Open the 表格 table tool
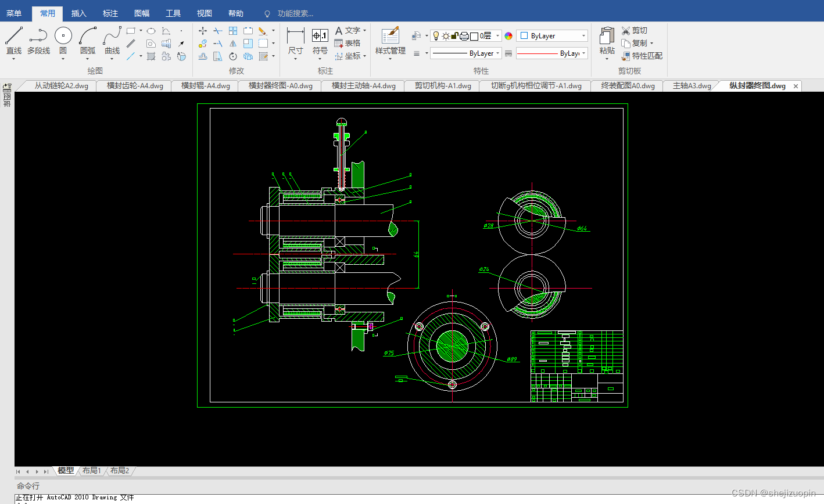Viewport: 824px width, 504px height. pyautogui.click(x=347, y=44)
